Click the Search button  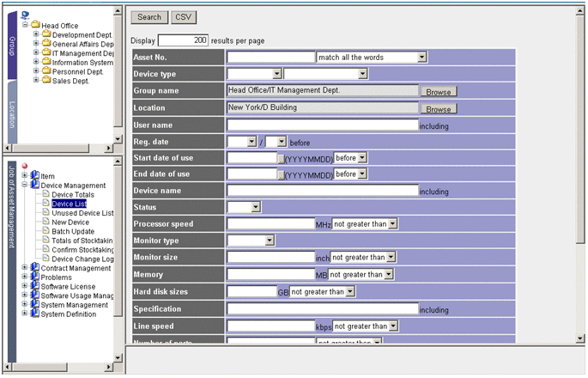point(149,17)
